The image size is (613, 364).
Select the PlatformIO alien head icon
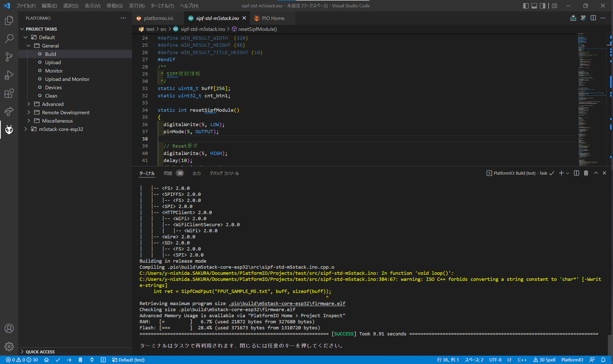click(x=9, y=130)
